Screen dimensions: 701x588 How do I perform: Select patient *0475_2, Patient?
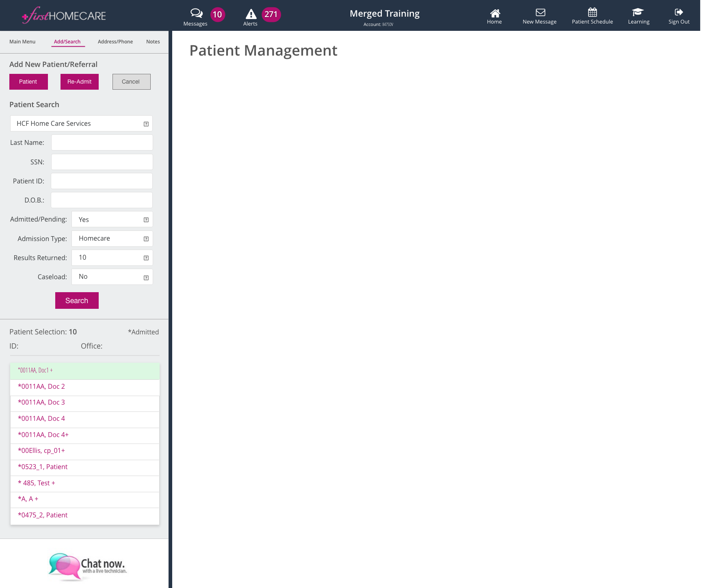(x=85, y=516)
